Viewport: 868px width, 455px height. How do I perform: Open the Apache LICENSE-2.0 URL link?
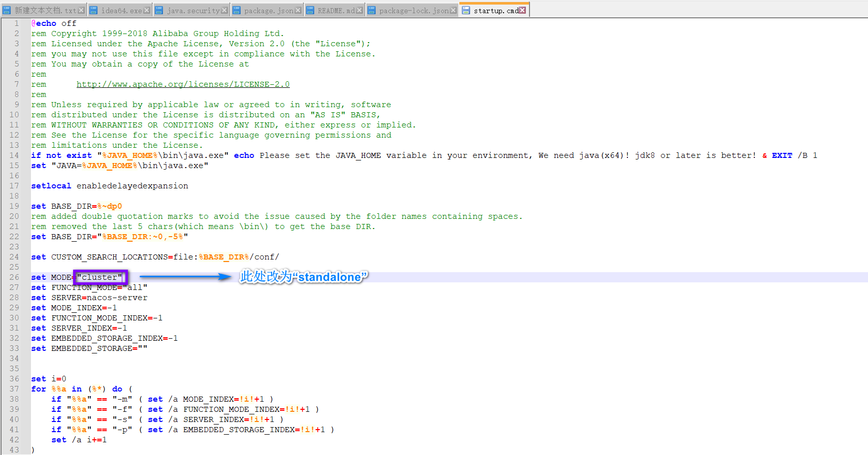[x=183, y=84]
